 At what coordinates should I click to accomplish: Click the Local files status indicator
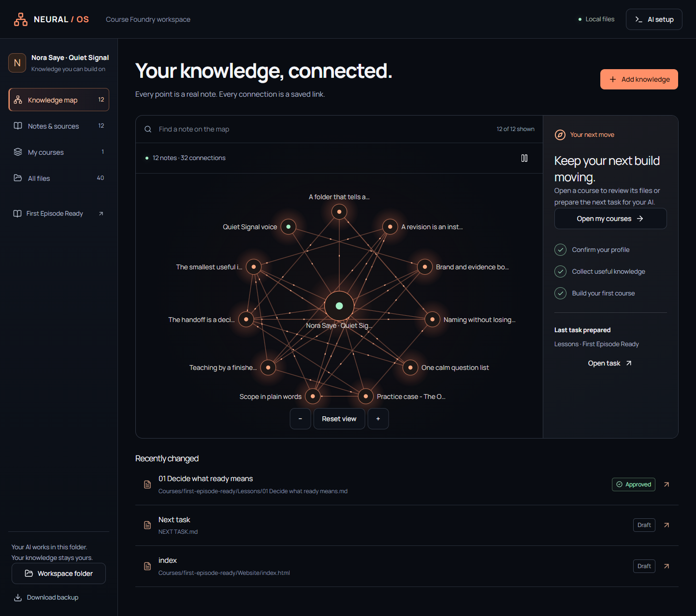point(596,19)
